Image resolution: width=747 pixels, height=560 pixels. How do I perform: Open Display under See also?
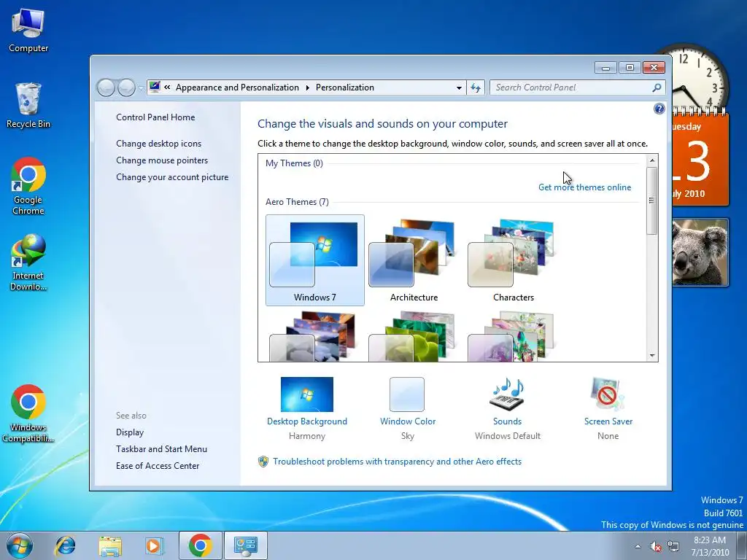point(130,432)
